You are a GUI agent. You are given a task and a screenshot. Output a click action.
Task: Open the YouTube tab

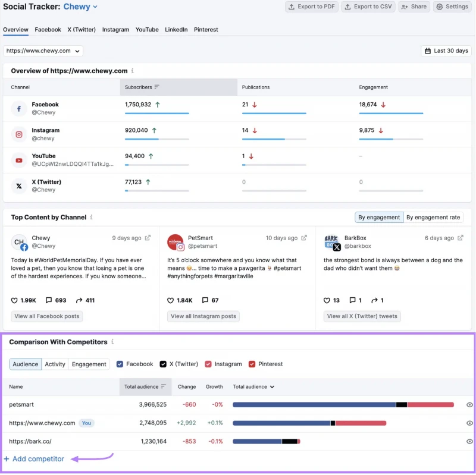(147, 29)
